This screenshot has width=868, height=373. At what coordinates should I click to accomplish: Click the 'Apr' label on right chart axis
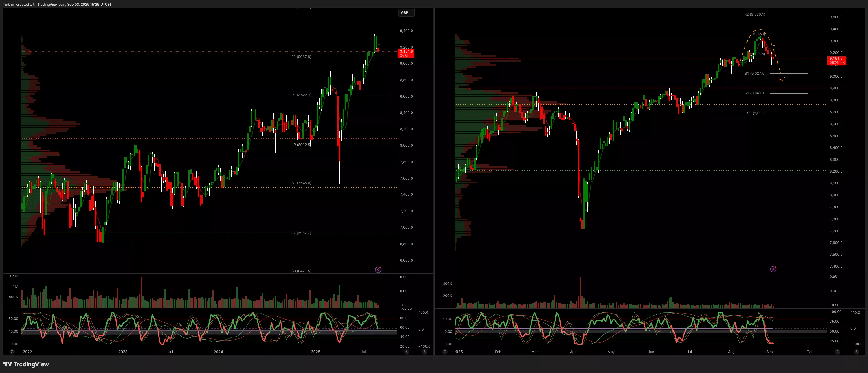pyautogui.click(x=573, y=352)
